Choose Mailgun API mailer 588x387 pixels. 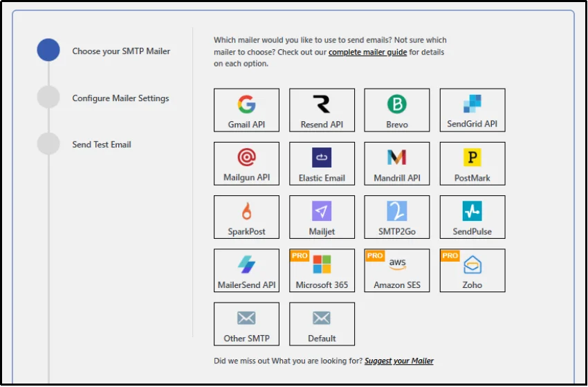point(246,163)
